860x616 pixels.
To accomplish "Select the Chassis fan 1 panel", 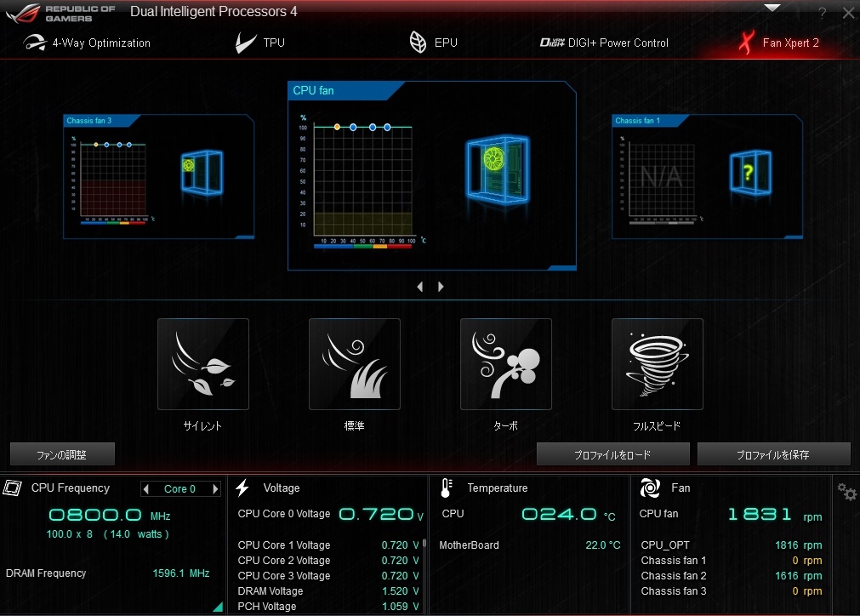I will point(707,177).
